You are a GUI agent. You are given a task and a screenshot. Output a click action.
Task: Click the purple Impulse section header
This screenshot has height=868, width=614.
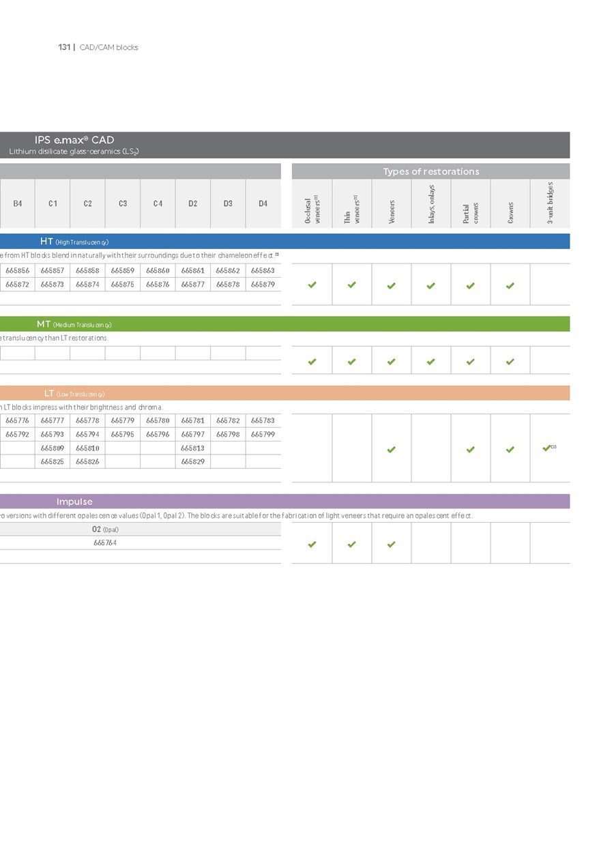tap(74, 502)
